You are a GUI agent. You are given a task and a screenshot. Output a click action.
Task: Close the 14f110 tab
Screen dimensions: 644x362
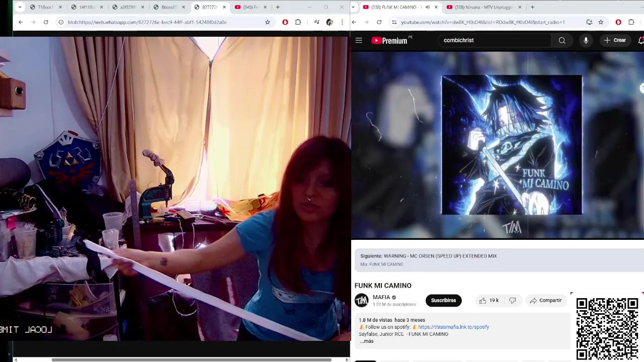(102, 7)
